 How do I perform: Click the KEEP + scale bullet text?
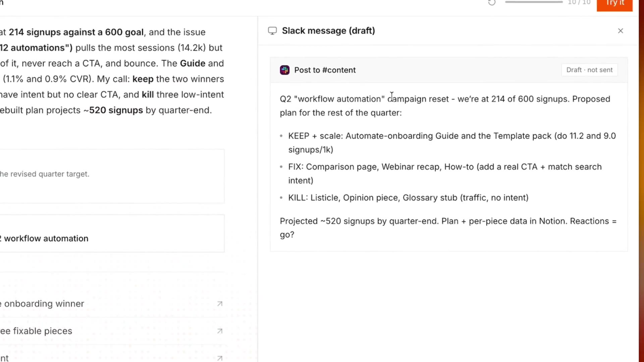(452, 143)
